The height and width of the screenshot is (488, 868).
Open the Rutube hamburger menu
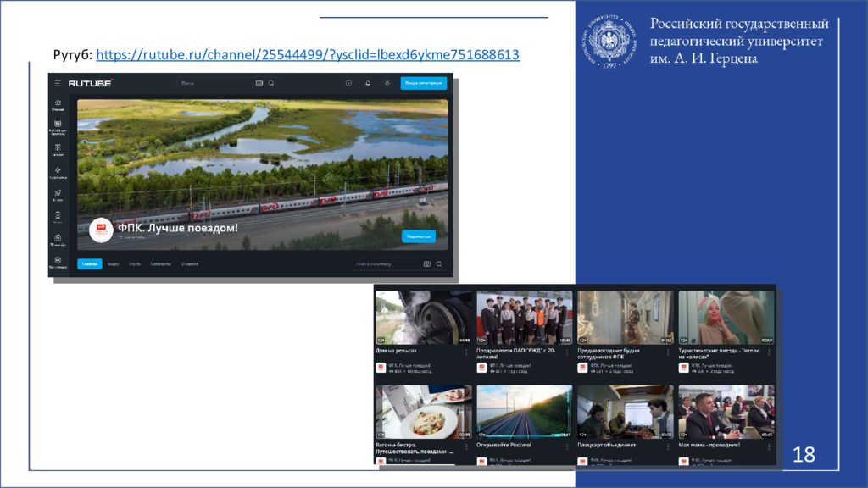pyautogui.click(x=58, y=83)
